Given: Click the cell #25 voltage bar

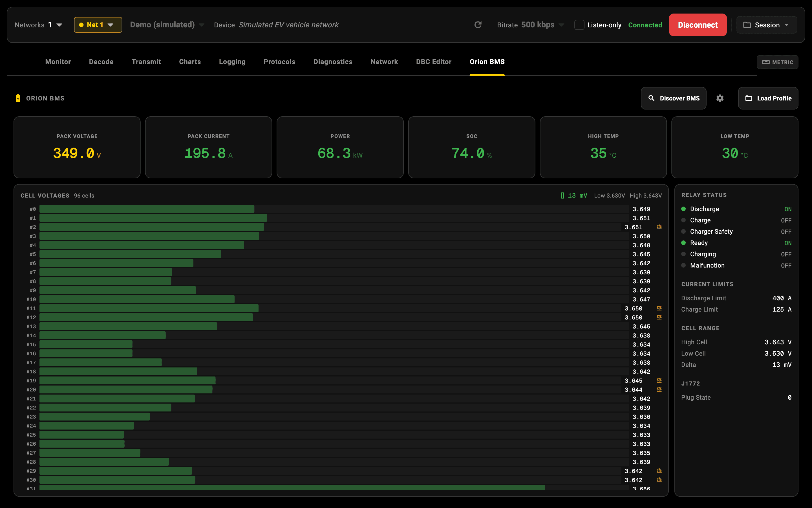Looking at the screenshot, I should coord(81,435).
